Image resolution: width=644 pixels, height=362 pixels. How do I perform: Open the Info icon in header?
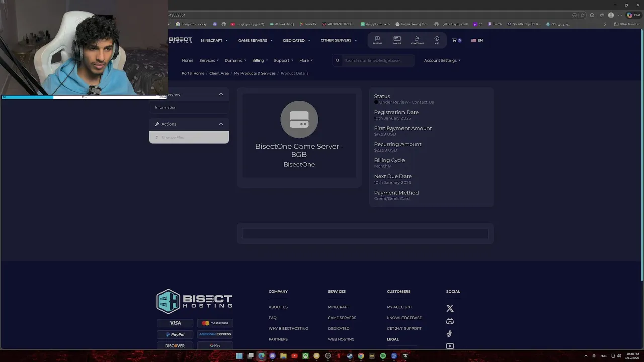437,40
